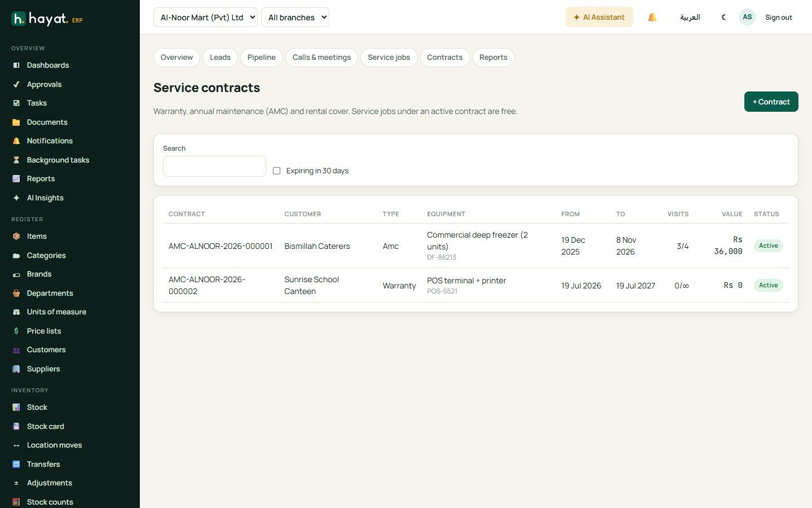Viewport: 812px width, 508px height.
Task: Expand the All branches dropdown
Action: point(295,17)
